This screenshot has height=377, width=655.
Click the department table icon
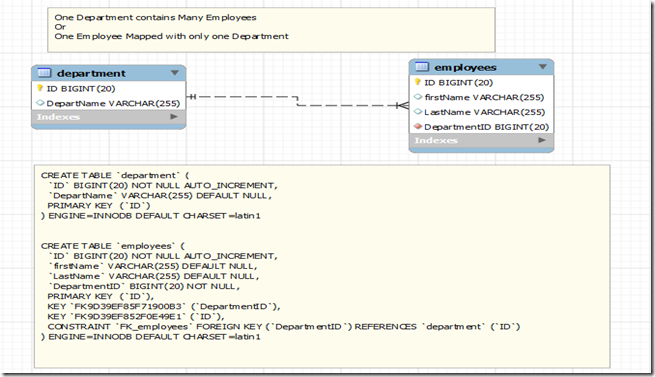coord(44,73)
